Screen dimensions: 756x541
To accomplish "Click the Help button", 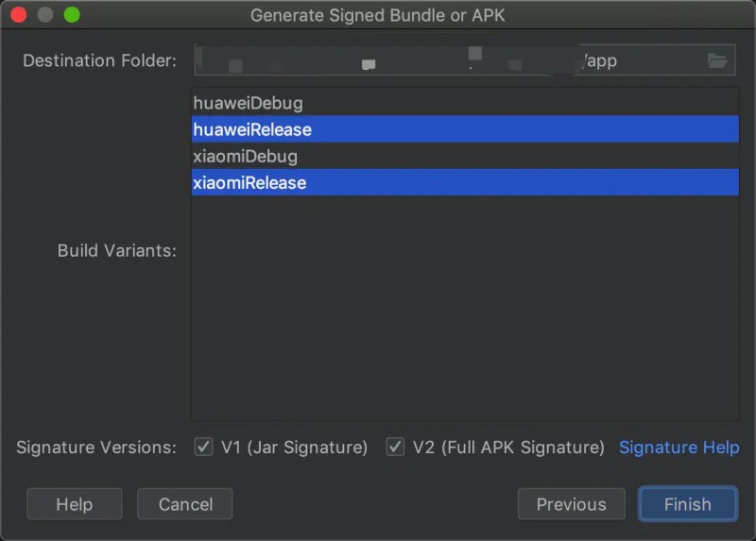I will coord(75,504).
